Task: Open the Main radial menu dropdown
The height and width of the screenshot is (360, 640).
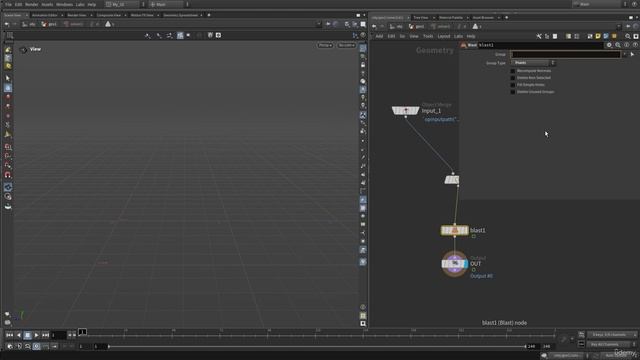Action: click(x=169, y=4)
